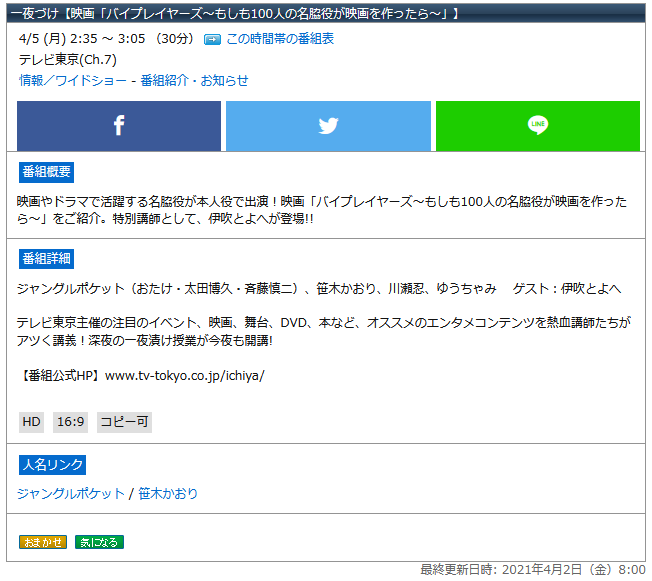This screenshot has height=581, width=652.
Task: Click the channel text テレビ東京(Ch.7)
Action: coord(68,59)
